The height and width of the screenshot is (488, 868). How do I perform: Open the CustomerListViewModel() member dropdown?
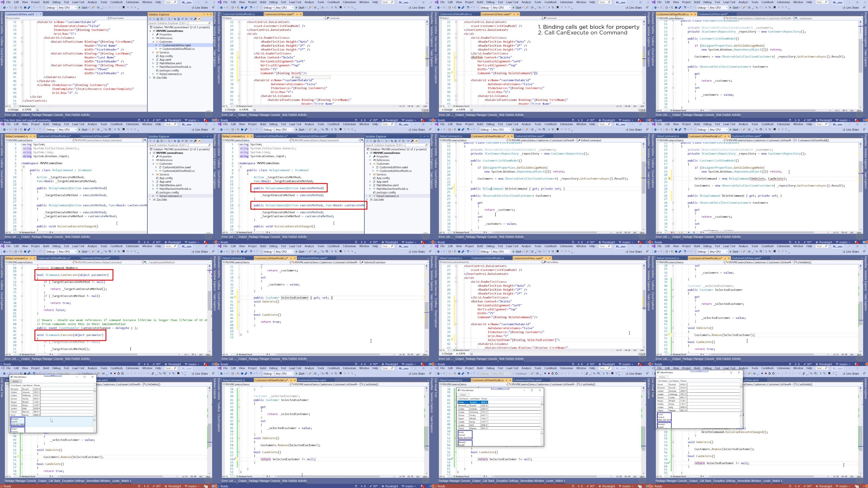[829, 140]
